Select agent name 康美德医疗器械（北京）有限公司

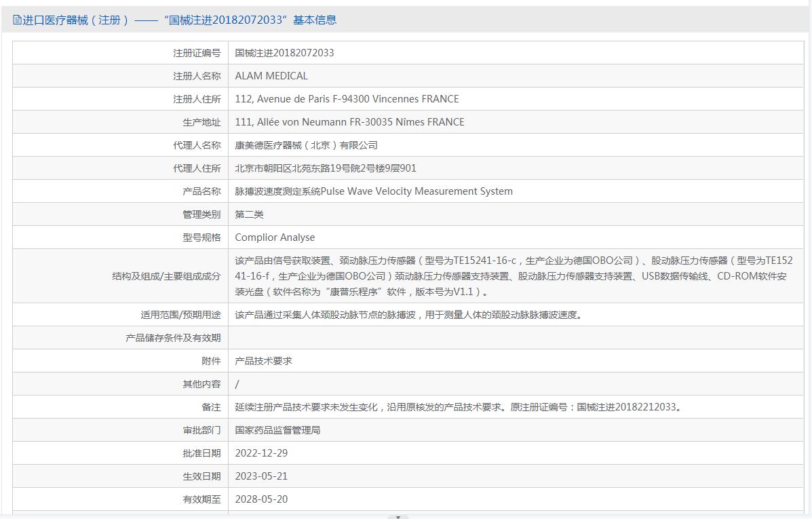[306, 146]
